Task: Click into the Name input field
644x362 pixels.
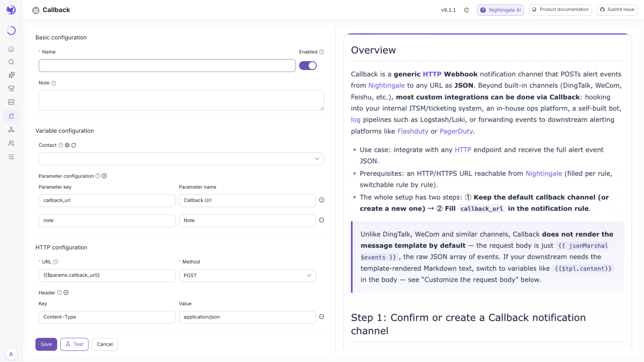Action: click(167, 66)
